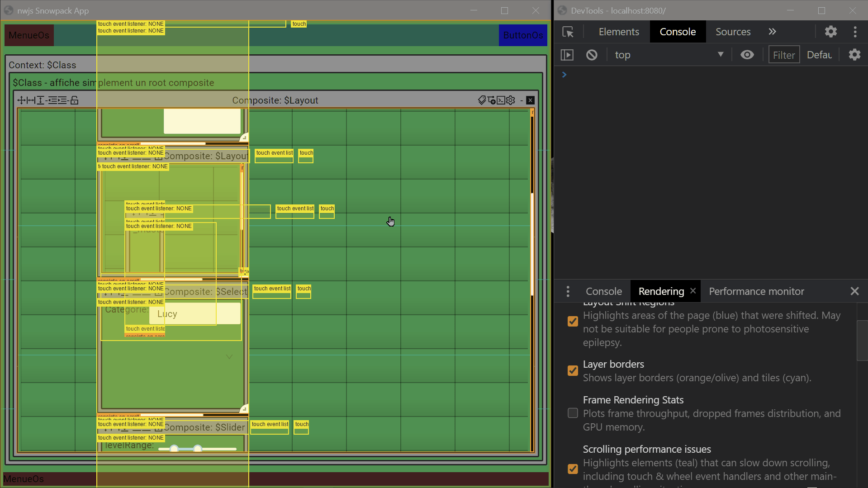The image size is (868, 488).
Task: Click the add-element plus icon in Composite header
Action: (491, 100)
